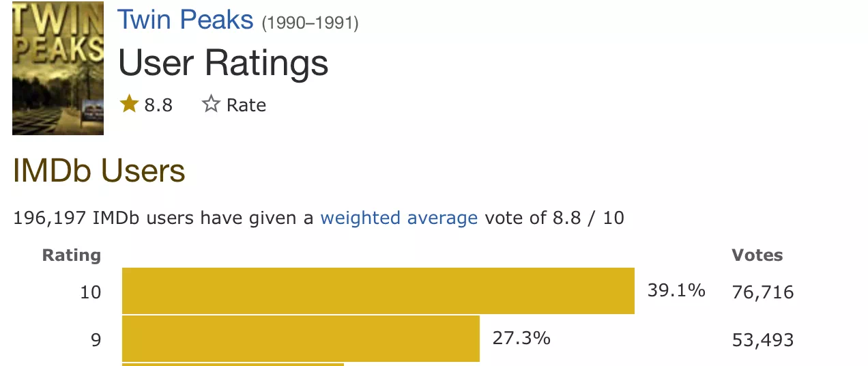Click the Votes column header

757,255
